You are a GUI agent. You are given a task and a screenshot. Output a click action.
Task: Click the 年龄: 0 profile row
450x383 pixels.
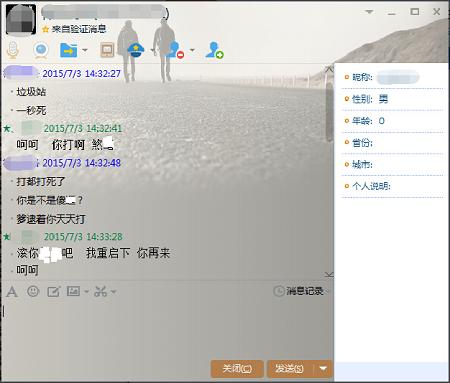pos(393,121)
